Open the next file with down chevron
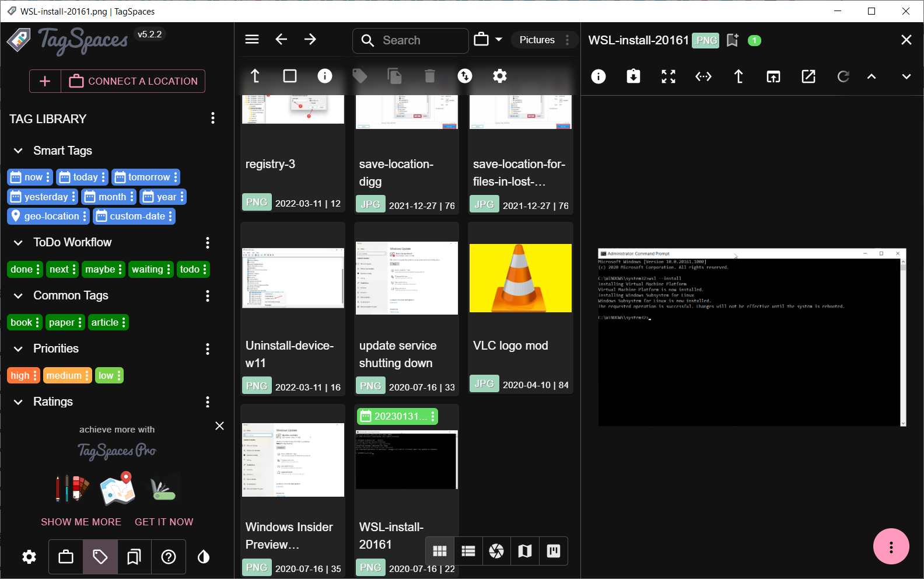The width and height of the screenshot is (924, 579). point(907,76)
